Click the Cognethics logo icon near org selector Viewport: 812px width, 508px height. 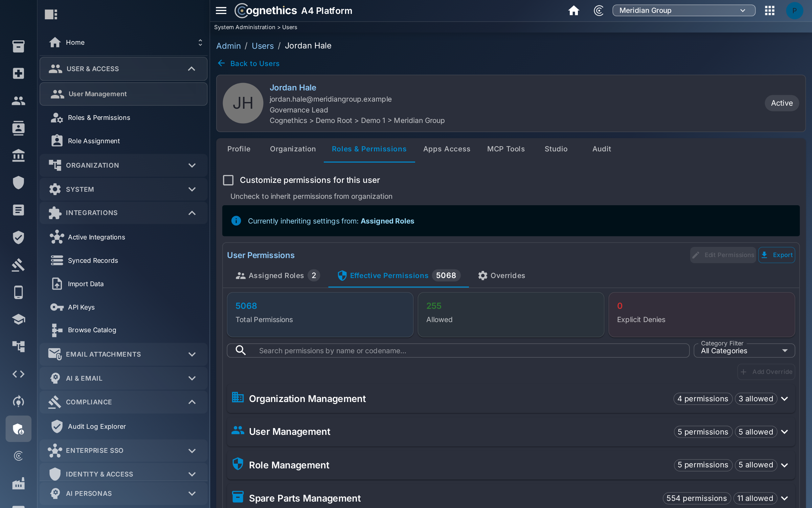pos(599,10)
